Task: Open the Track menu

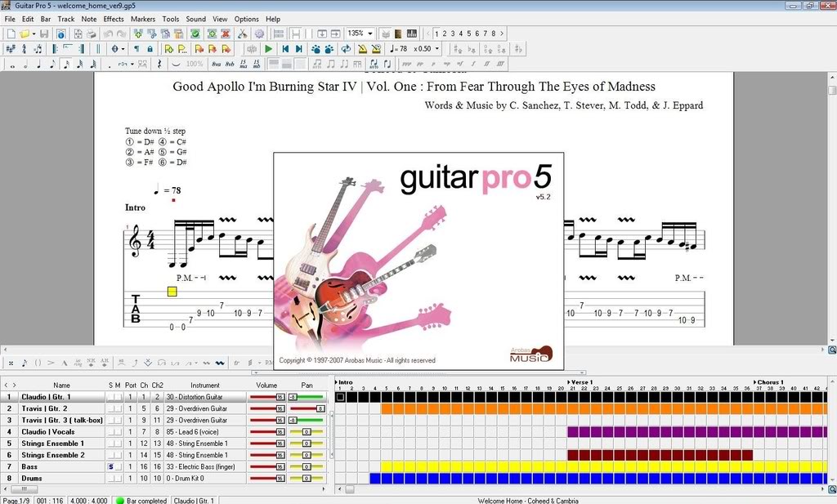Action: click(65, 18)
